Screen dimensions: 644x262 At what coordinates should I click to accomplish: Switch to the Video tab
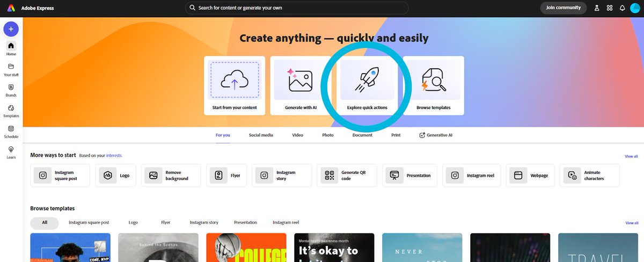point(297,135)
